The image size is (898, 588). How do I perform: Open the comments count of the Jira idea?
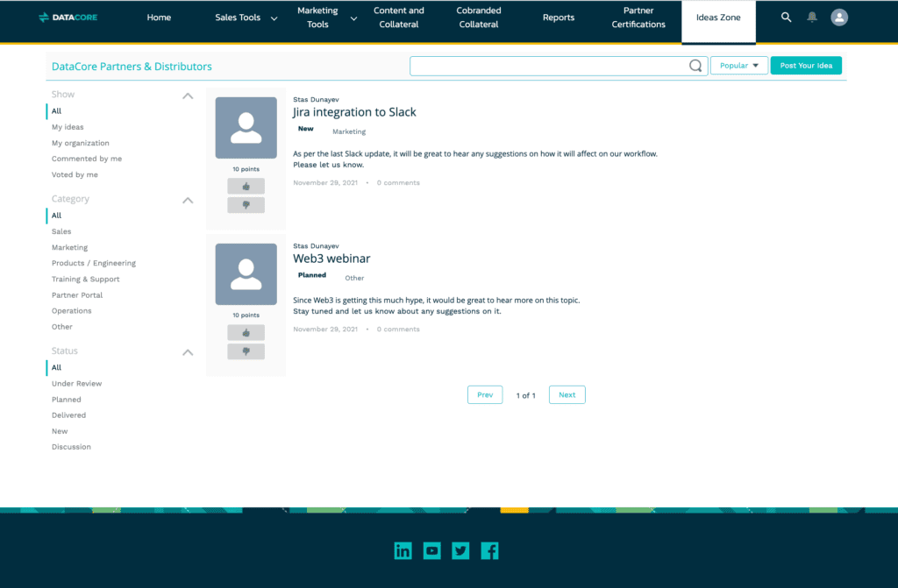(398, 182)
